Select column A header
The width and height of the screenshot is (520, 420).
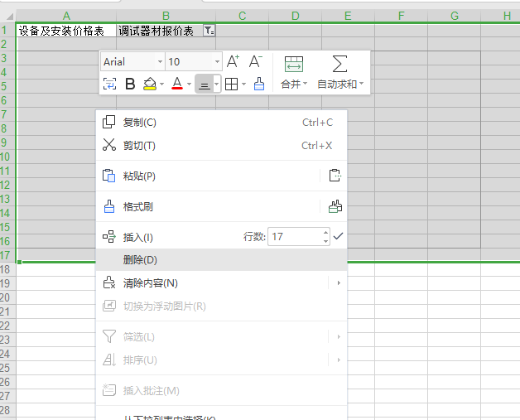pyautogui.click(x=66, y=16)
